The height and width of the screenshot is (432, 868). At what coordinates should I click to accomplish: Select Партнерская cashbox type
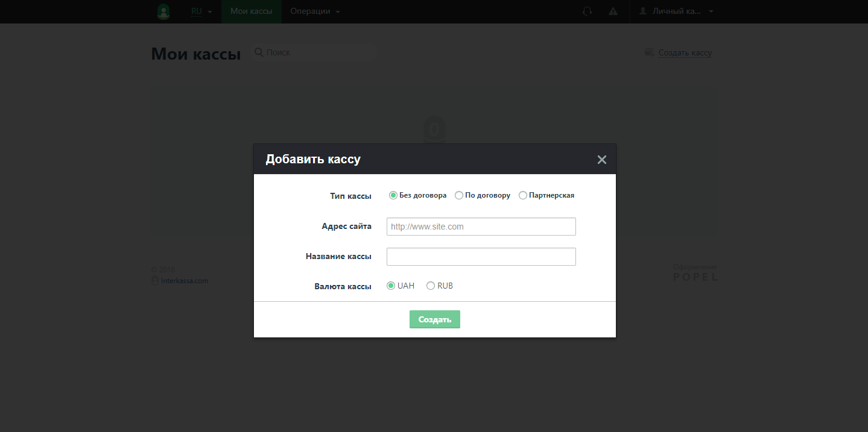pos(523,195)
